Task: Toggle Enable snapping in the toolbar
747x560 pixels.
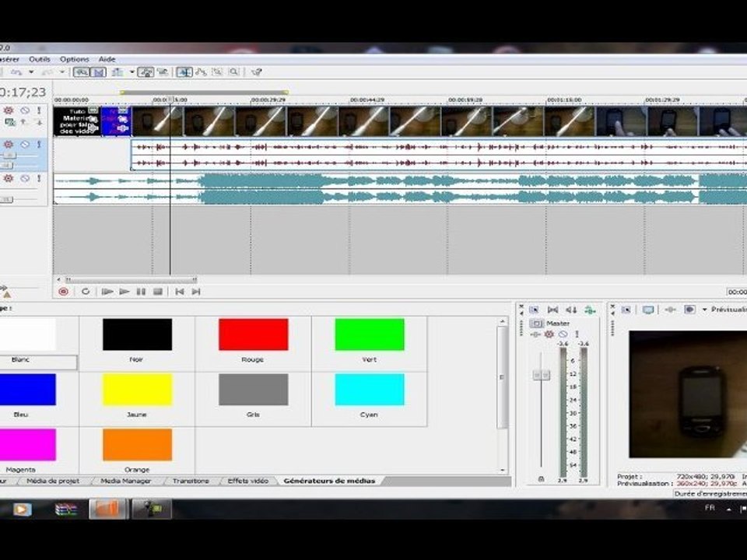Action: click(x=82, y=72)
